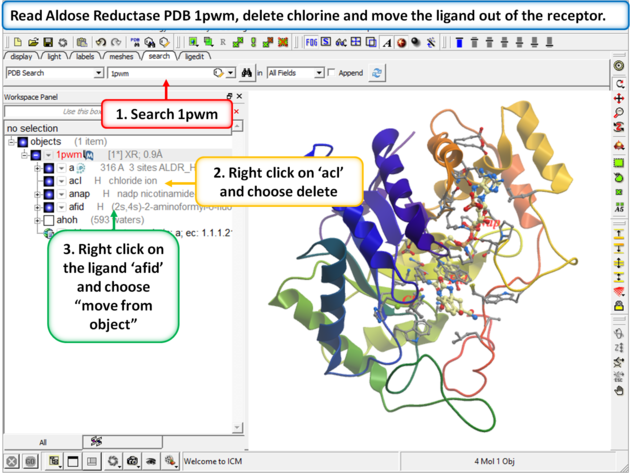Click the italic A labels icon

(x=387, y=42)
